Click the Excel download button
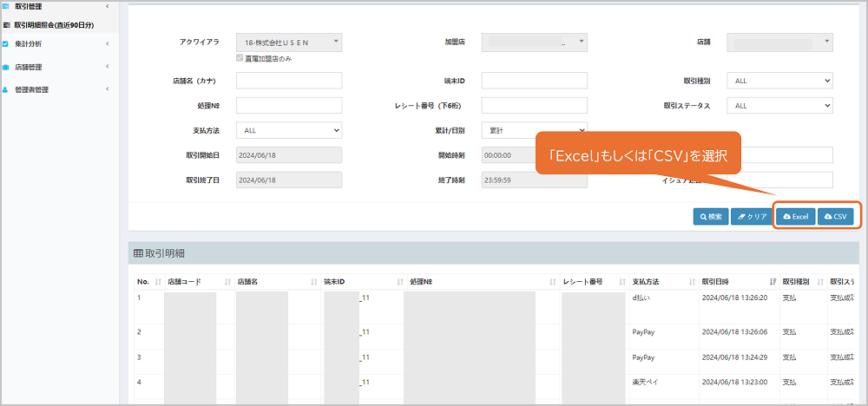The width and height of the screenshot is (868, 406). [795, 216]
